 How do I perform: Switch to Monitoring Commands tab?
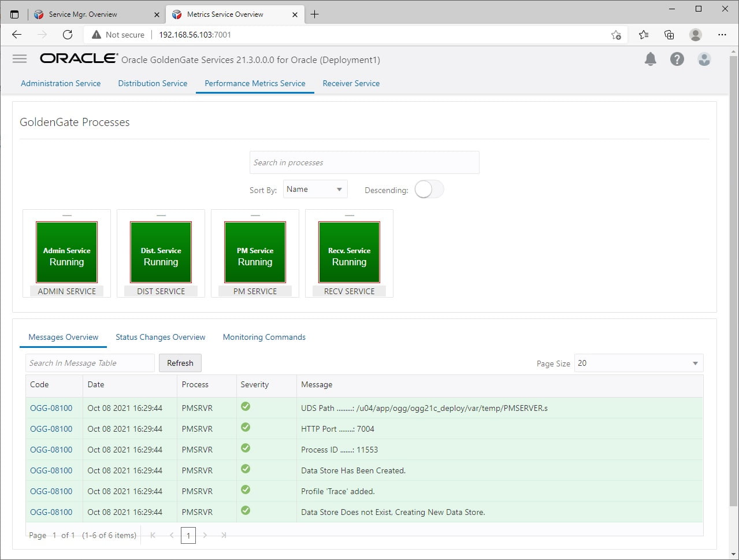pyautogui.click(x=264, y=337)
